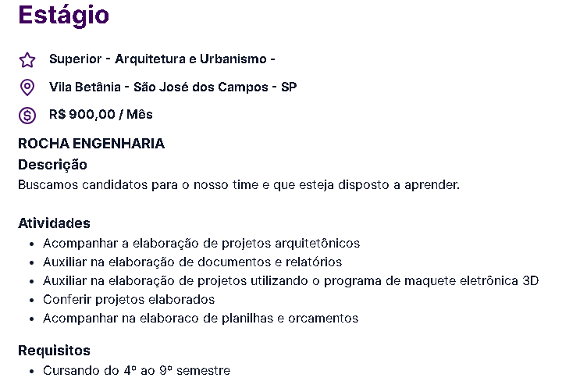Screen dimensions: 587x392
Task: Select the Estágio page heading
Action: pos(64,15)
